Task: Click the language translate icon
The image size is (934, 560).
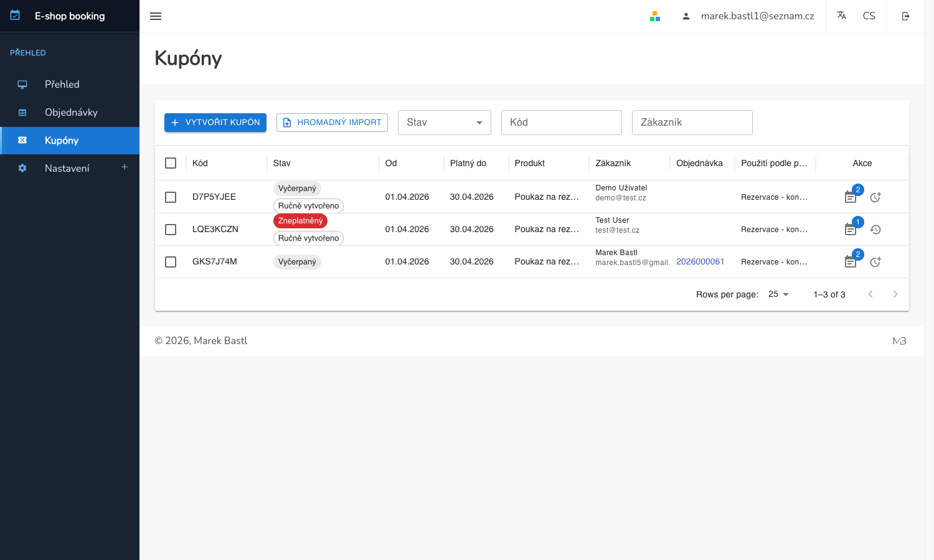Action: [x=841, y=16]
